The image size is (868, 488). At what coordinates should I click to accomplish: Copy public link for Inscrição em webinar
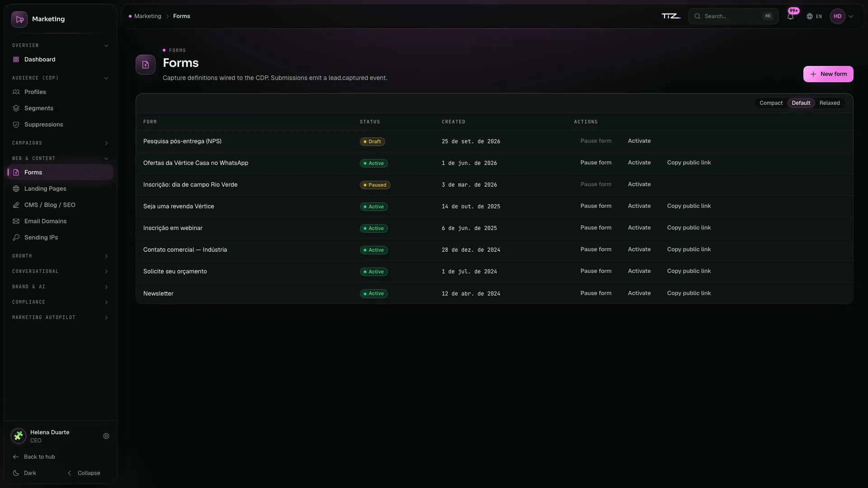(x=689, y=228)
